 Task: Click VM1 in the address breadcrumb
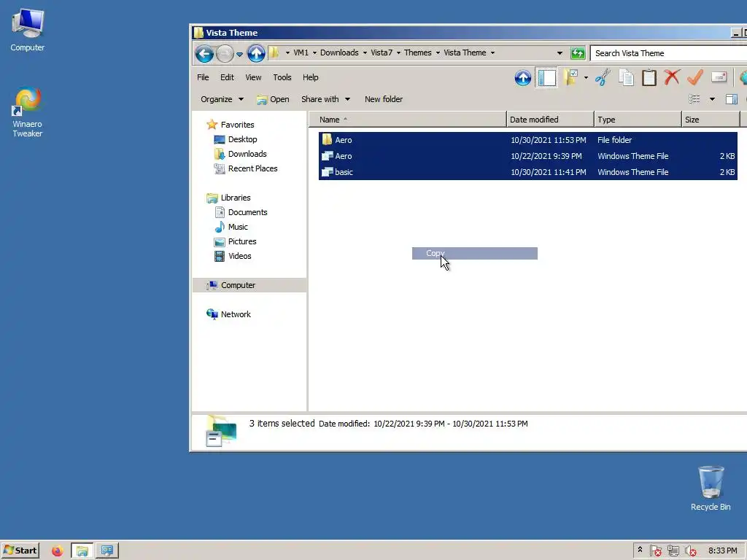(x=301, y=52)
